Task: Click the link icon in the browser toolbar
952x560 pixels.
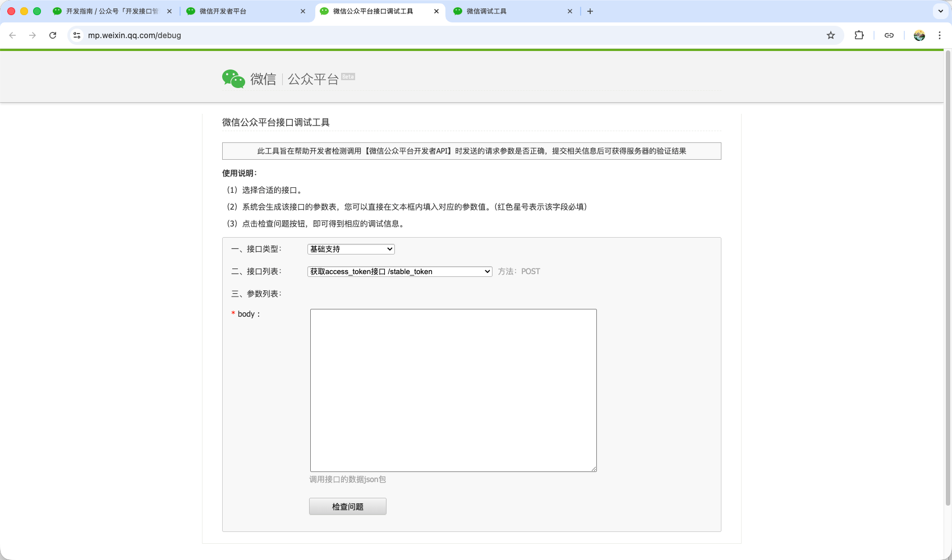Action: coord(889,35)
